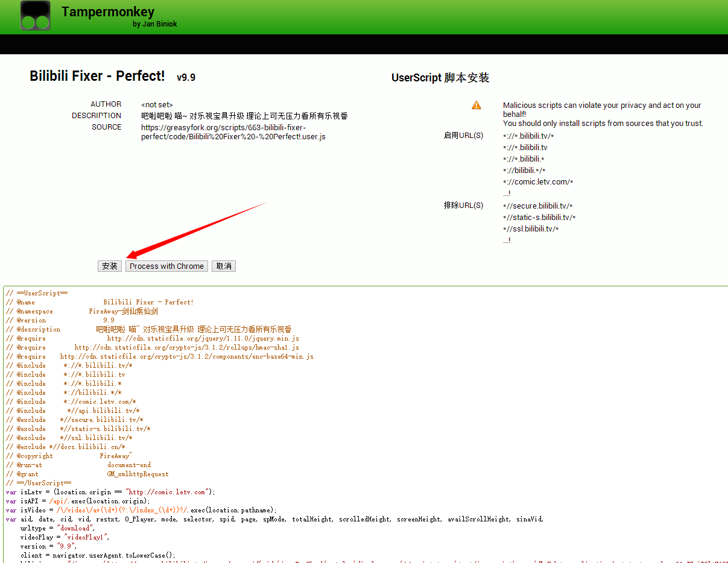Select '*//static-s.bilibili.tv/*' in the 排除URL(S) list
728x563 pixels.
tap(540, 218)
